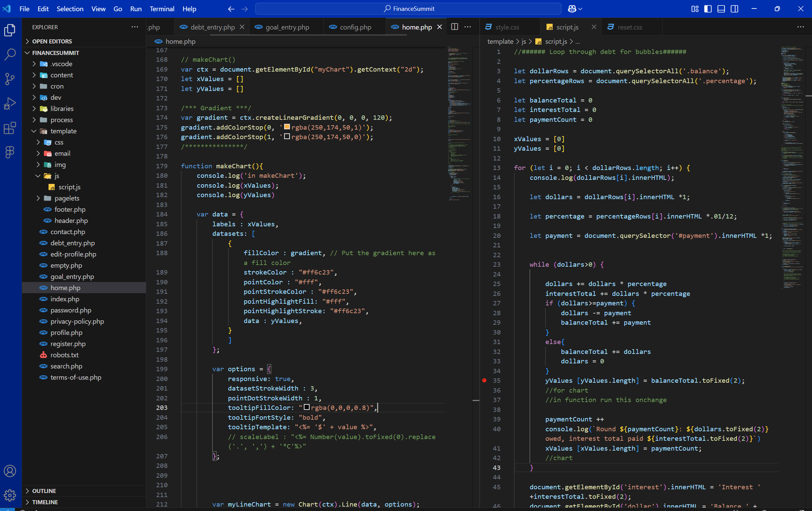Viewport: 812px width, 511px height.
Task: Toggle the bottom panel visibility
Action: (721, 9)
